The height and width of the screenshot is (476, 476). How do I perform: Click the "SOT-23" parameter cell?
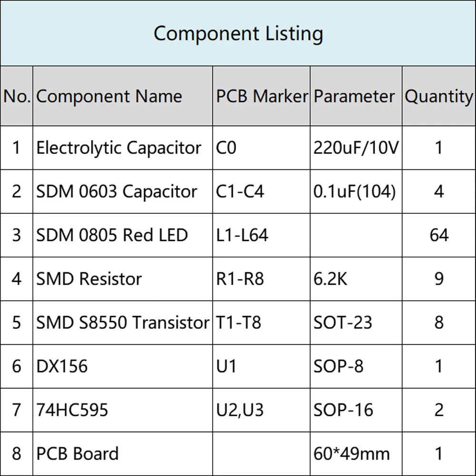343,323
